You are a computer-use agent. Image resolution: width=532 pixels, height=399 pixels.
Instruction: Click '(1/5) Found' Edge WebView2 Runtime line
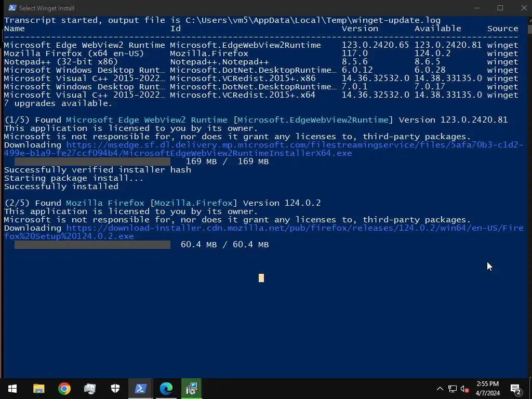(256, 120)
